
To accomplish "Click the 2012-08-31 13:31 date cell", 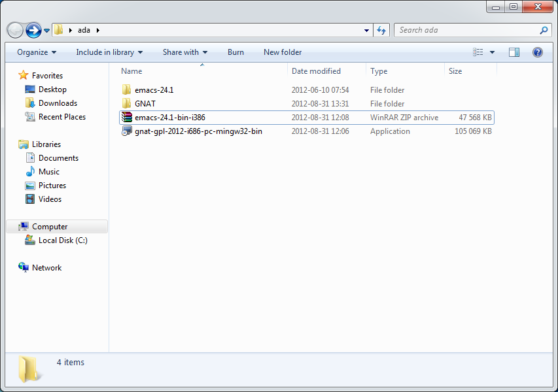I will [x=321, y=104].
